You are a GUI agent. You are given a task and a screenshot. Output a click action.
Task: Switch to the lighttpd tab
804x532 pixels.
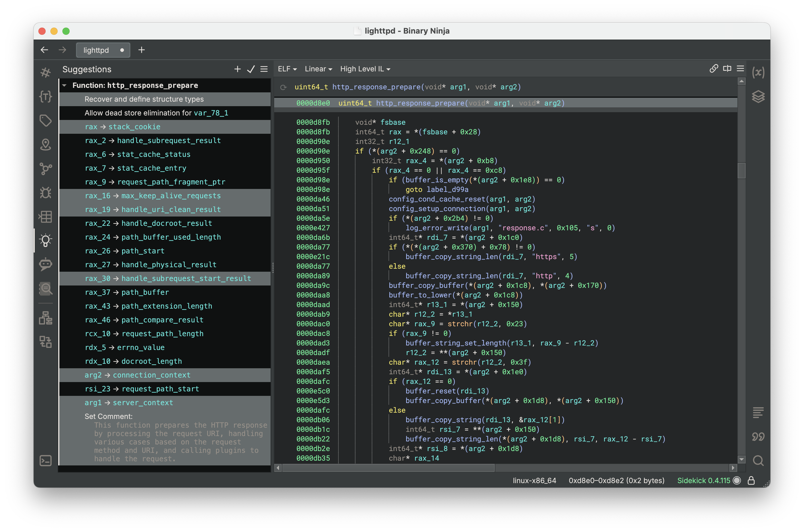(x=96, y=50)
